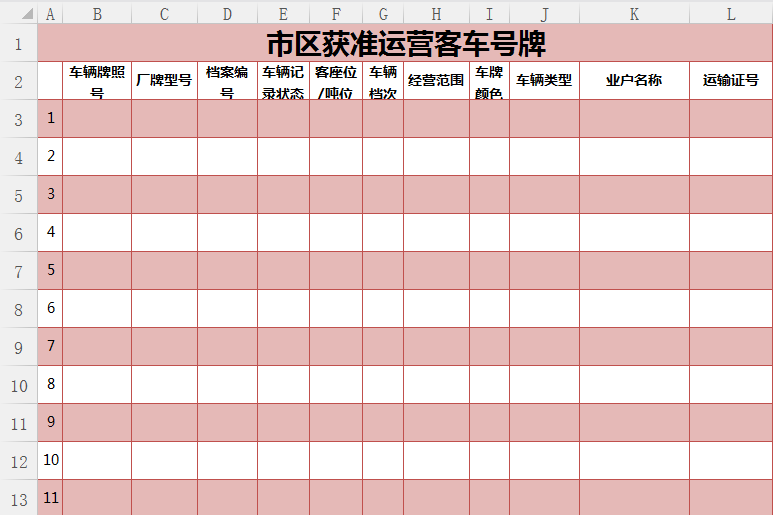Select the 档案编号 header cell

[227, 81]
